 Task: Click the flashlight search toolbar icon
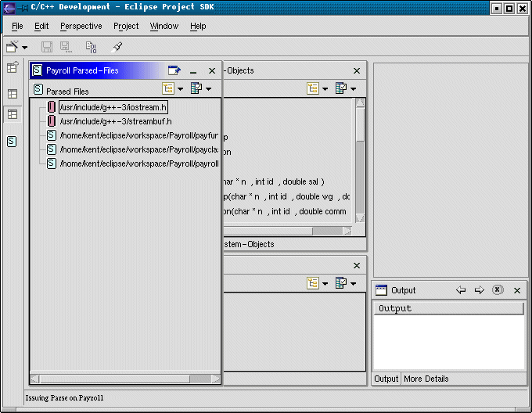117,48
